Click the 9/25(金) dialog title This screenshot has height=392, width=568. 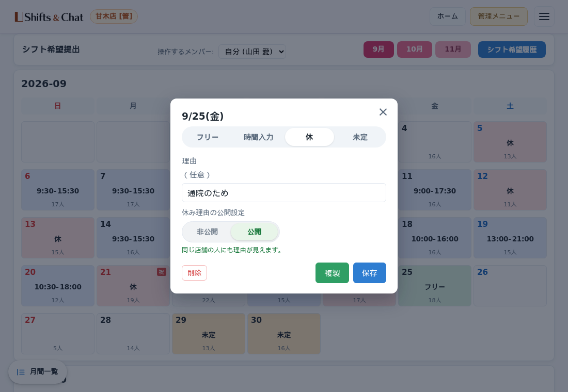203,116
